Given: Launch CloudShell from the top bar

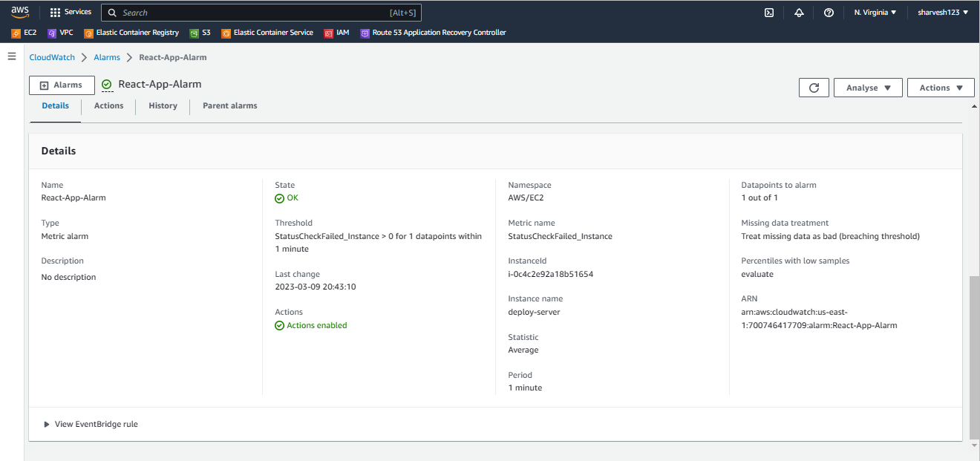Looking at the screenshot, I should [769, 12].
